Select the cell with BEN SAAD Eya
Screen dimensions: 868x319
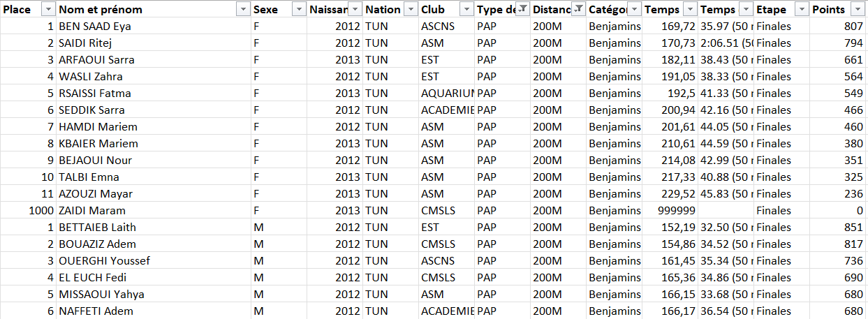point(154,26)
